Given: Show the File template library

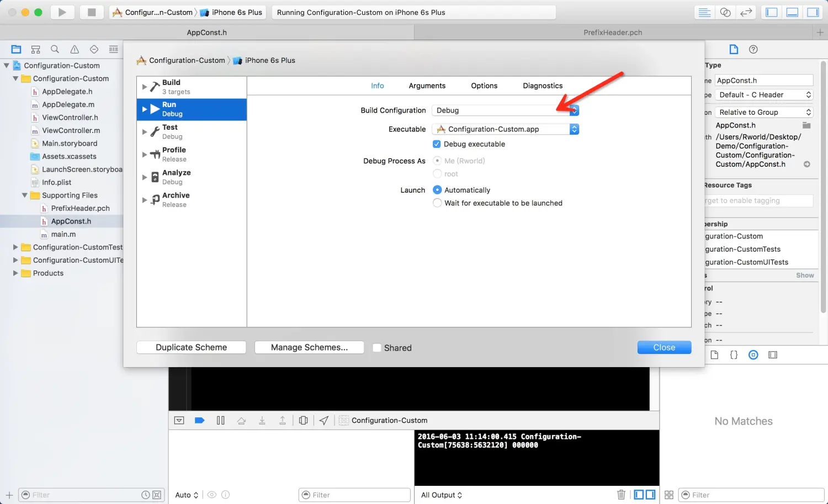Looking at the screenshot, I should (x=714, y=355).
